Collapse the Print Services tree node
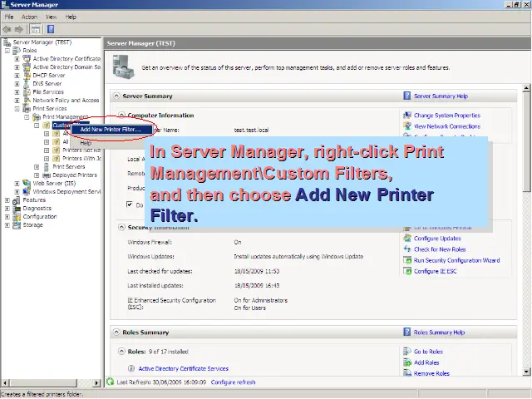 click(17, 109)
